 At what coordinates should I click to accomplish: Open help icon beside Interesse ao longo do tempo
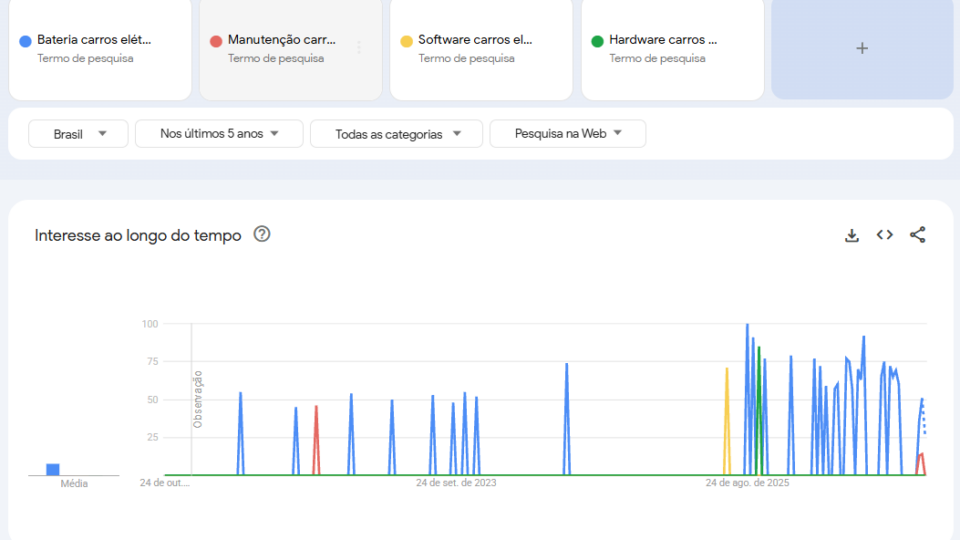262,234
